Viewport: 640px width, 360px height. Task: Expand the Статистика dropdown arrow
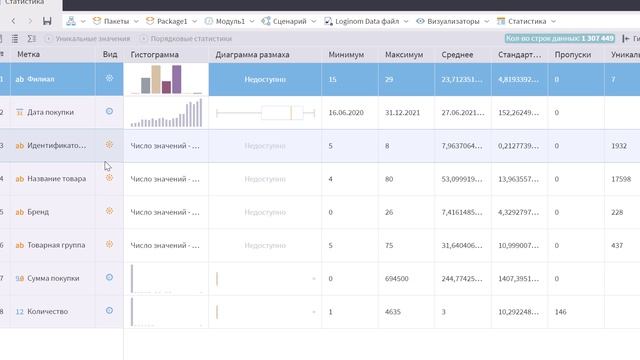[x=553, y=21]
